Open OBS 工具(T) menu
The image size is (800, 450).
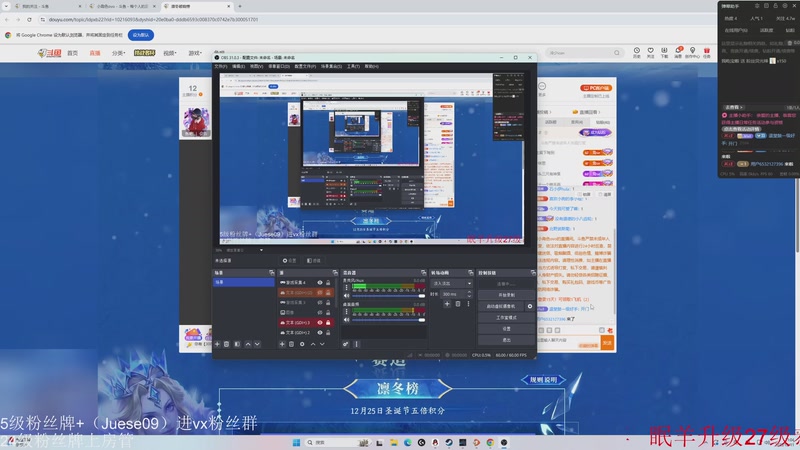click(353, 66)
